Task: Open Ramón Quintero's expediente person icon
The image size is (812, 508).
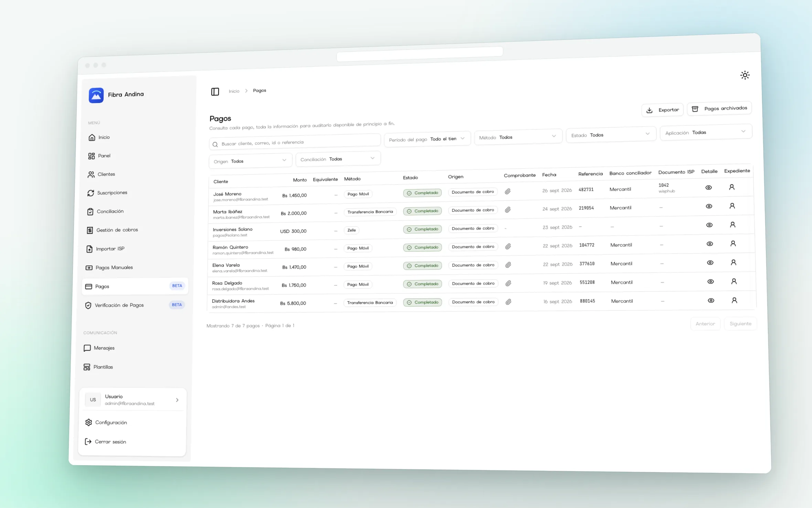Action: click(733, 243)
